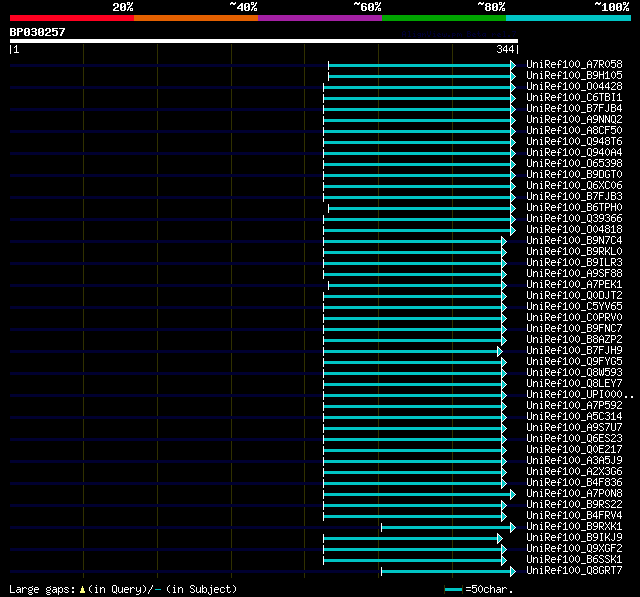Click the UniRef100_A7P0N8 identifier

coord(574,494)
